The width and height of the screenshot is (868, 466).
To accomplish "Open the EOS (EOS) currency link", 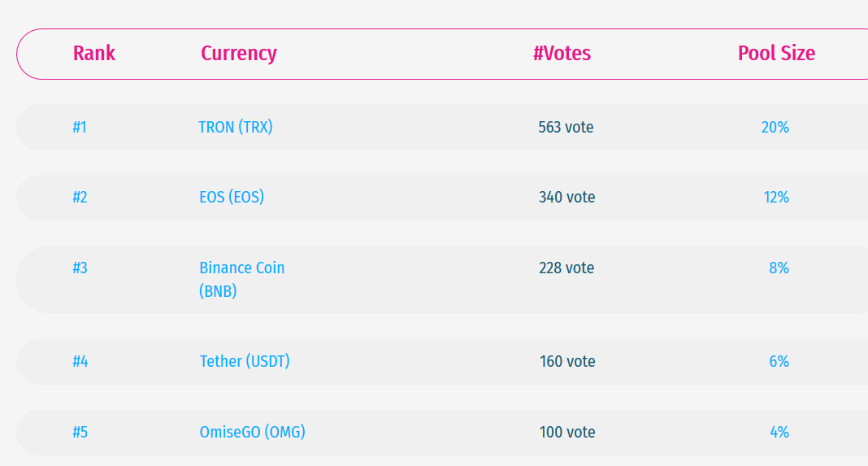I will click(x=232, y=198).
